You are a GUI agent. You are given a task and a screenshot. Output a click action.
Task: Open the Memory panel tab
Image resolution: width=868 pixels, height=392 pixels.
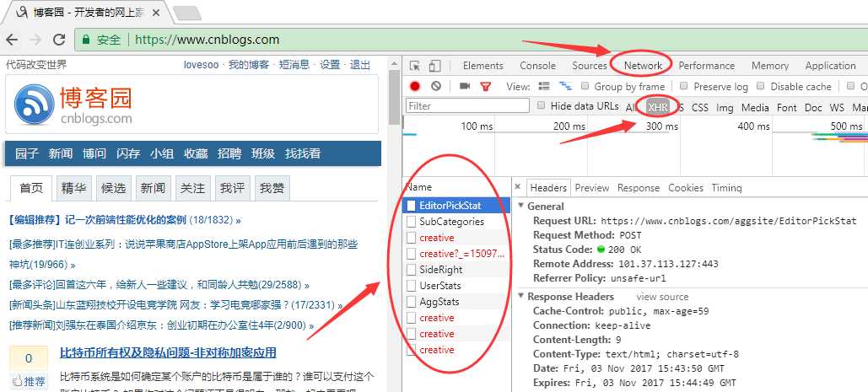(770, 66)
